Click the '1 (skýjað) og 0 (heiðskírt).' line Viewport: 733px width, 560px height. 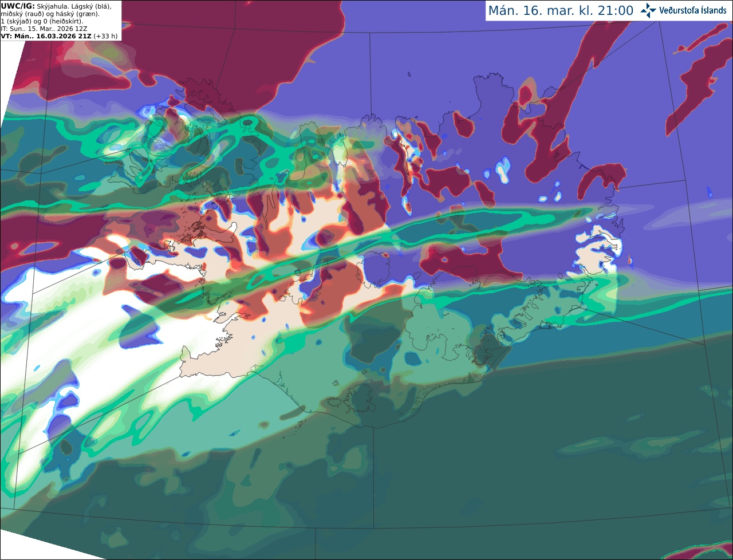coord(42,21)
